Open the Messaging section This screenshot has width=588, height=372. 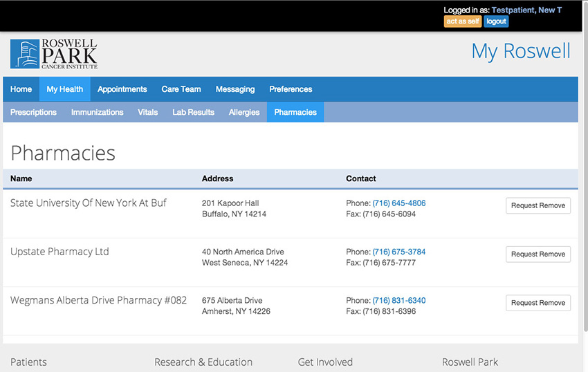coord(235,89)
